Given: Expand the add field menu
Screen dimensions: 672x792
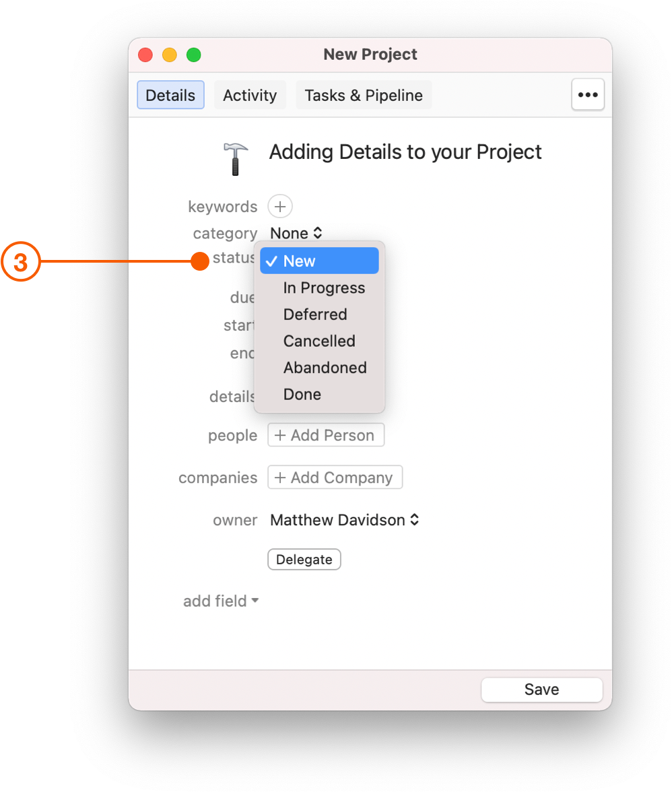Looking at the screenshot, I should point(221,601).
